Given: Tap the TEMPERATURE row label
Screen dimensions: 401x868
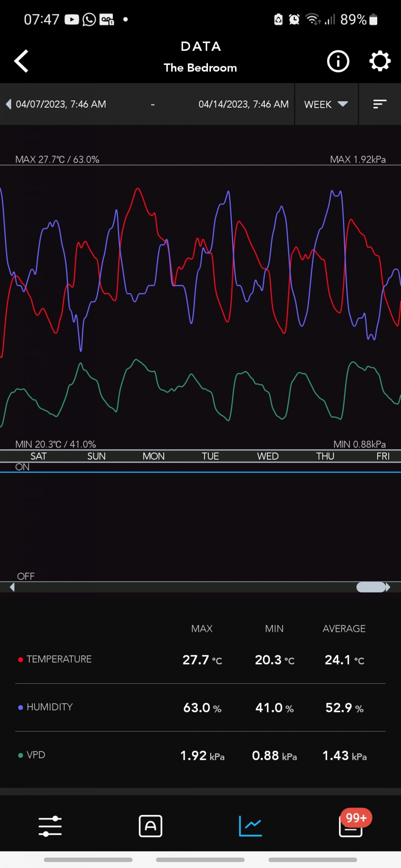Looking at the screenshot, I should click(59, 659).
